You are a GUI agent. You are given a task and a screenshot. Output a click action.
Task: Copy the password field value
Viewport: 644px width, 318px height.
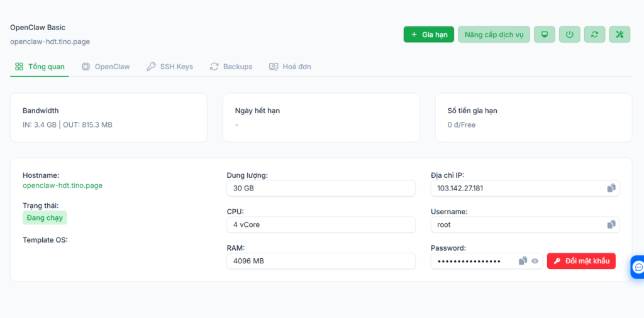[523, 261]
